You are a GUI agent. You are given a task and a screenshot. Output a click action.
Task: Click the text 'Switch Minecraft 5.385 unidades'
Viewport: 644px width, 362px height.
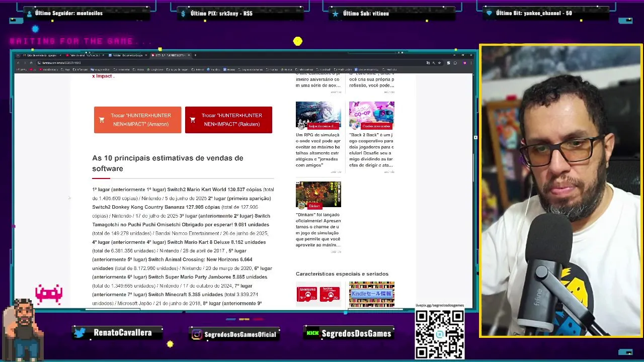[185, 295]
